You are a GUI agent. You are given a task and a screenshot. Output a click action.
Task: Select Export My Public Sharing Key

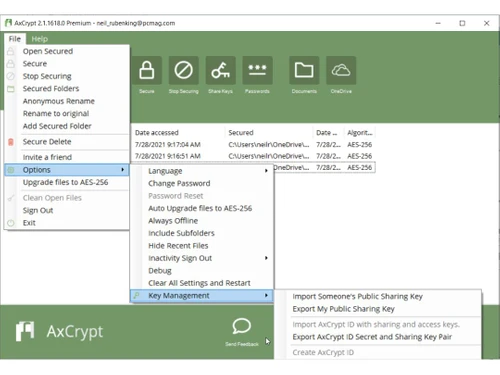(x=378, y=309)
